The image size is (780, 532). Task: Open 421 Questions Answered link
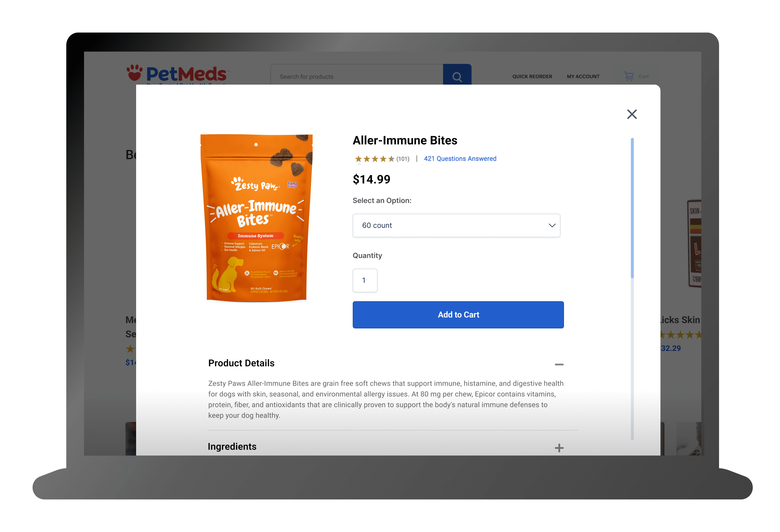click(x=460, y=158)
